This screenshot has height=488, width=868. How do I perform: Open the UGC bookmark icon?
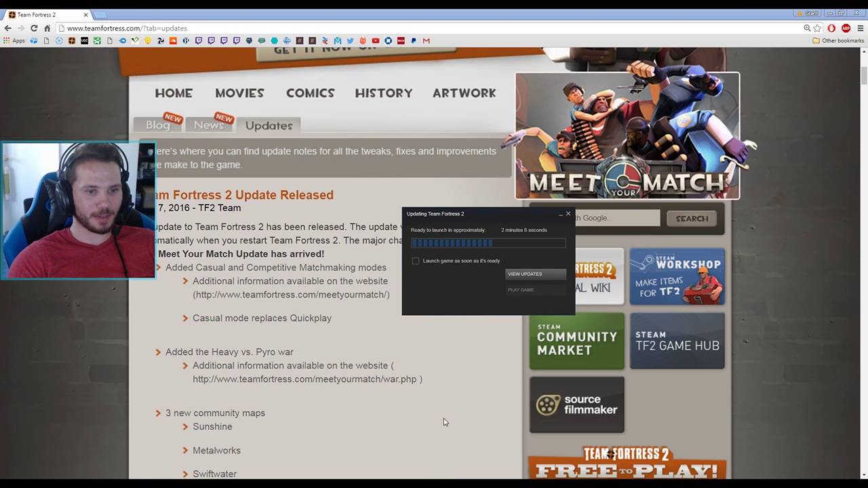click(x=84, y=41)
